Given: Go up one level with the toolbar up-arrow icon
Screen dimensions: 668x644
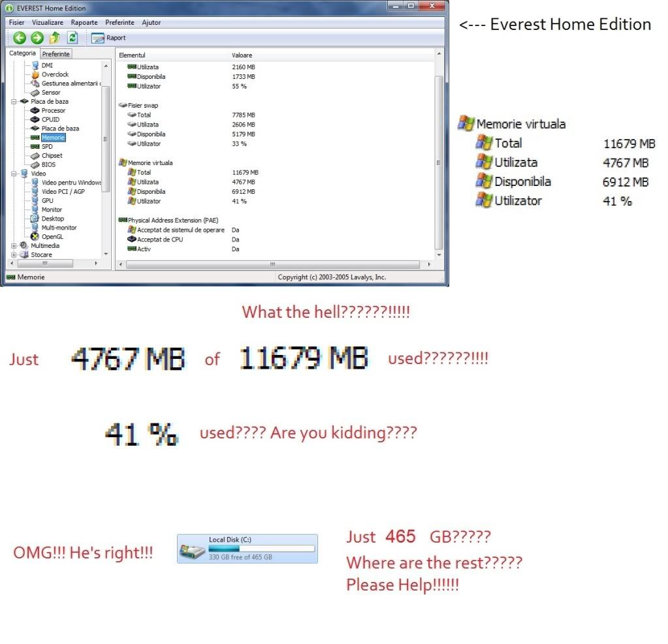Looking at the screenshot, I should pyautogui.click(x=55, y=38).
